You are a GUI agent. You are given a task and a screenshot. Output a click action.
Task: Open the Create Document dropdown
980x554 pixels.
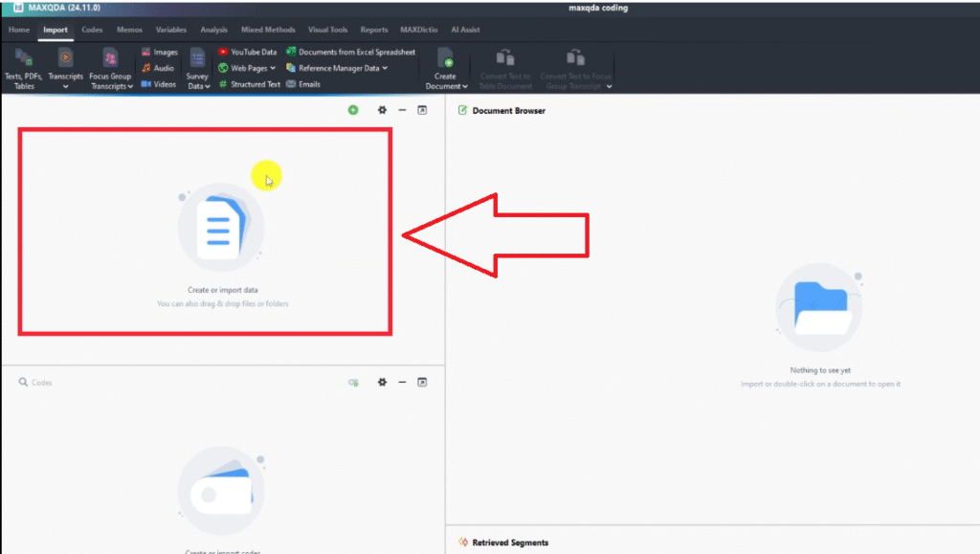(x=445, y=86)
